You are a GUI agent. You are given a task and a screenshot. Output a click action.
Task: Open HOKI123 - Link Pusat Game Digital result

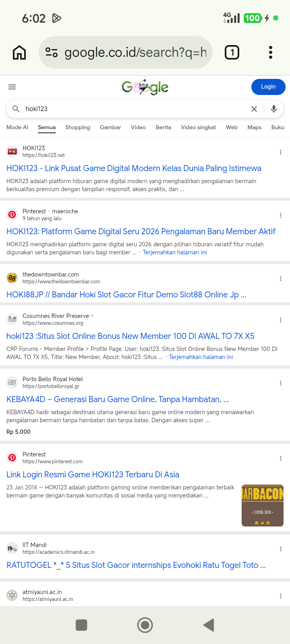pos(134,168)
